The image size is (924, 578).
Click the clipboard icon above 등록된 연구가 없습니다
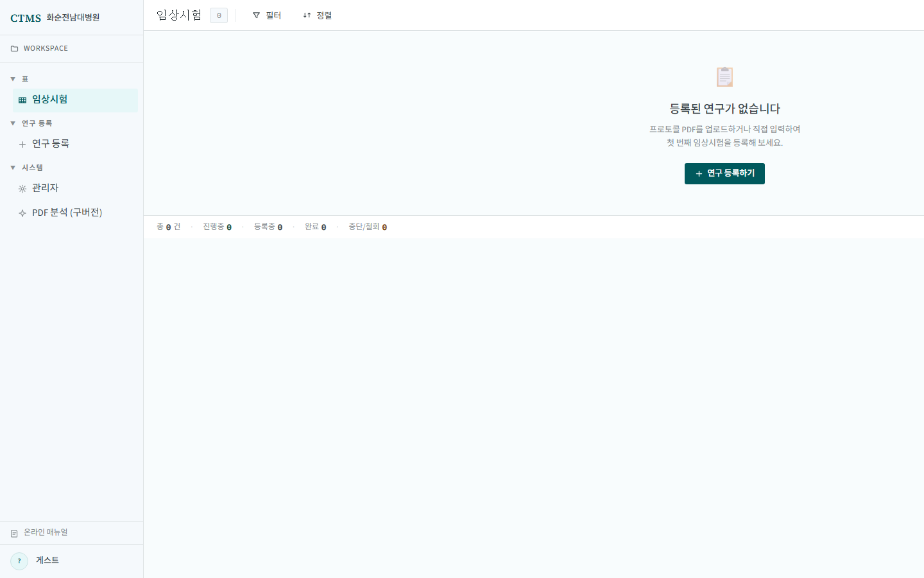pyautogui.click(x=724, y=76)
